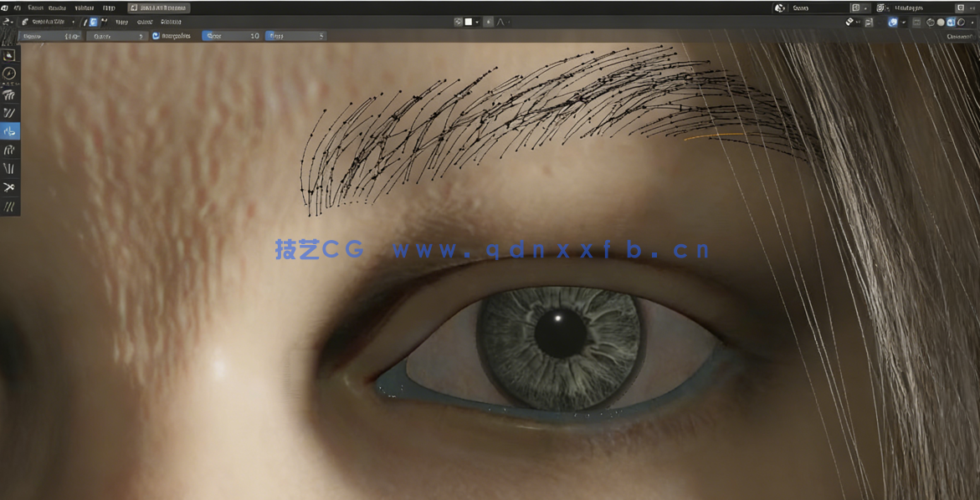
Task: Toggle the viewport overlays visibility
Action: coord(891,22)
